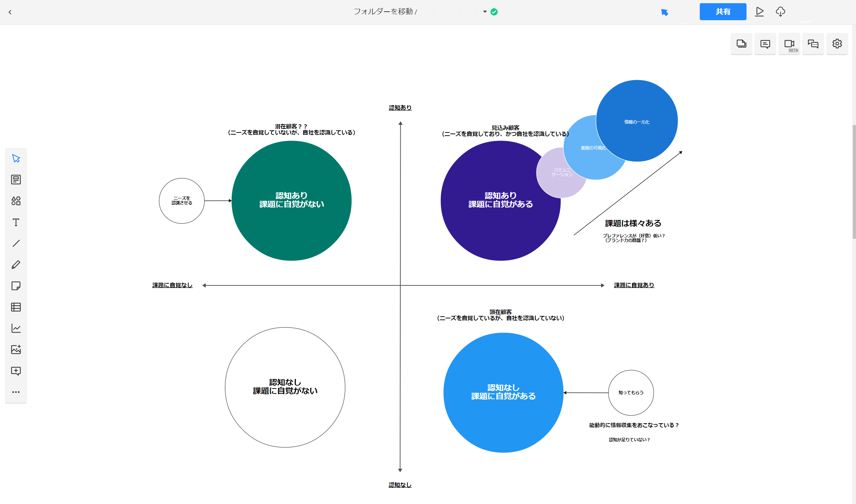Select the arrow pointer tool in sidebar
Viewport: 856px width, 504px height.
(x=16, y=158)
